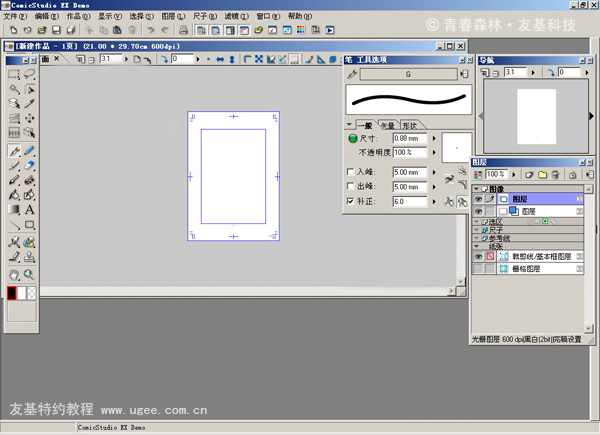Click the G pen preset button

407,74
